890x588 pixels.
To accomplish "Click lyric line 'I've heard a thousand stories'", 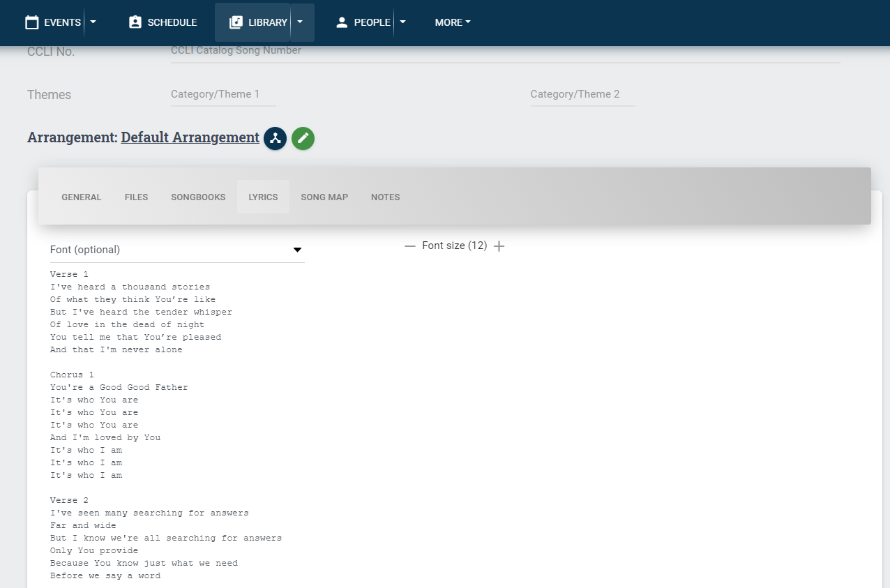I will click(130, 287).
